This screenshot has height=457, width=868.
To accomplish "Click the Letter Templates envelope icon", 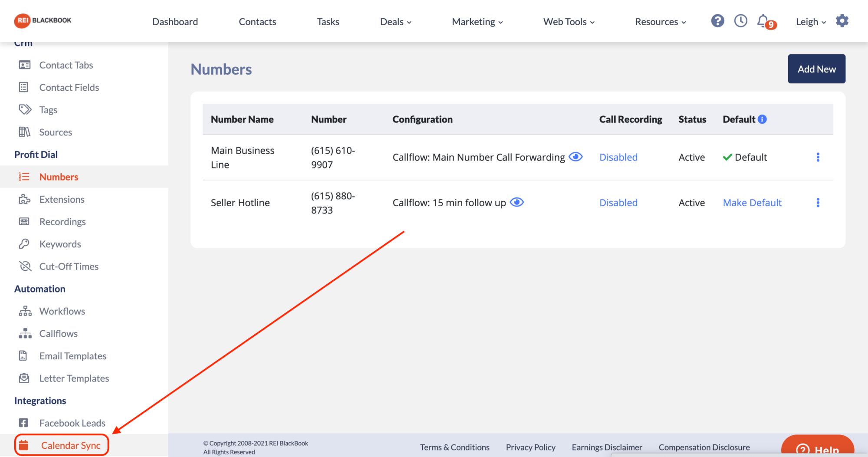I will 24,378.
